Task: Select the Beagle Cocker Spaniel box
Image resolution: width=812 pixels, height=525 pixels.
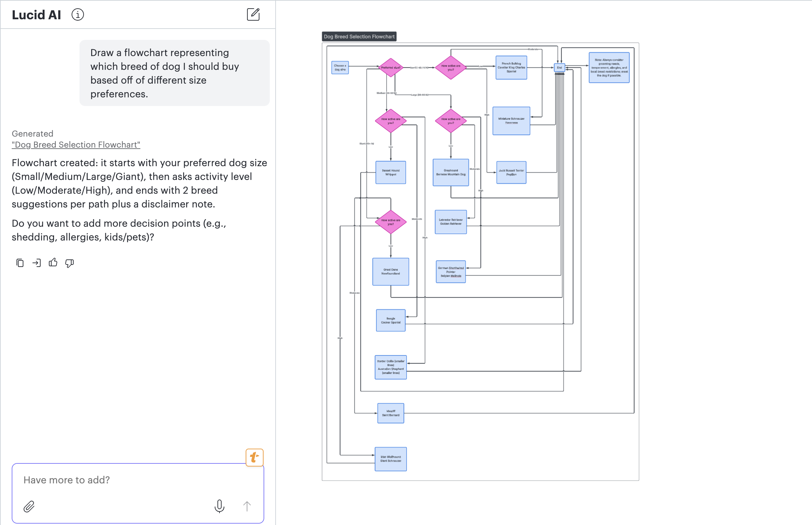Action: (x=391, y=320)
